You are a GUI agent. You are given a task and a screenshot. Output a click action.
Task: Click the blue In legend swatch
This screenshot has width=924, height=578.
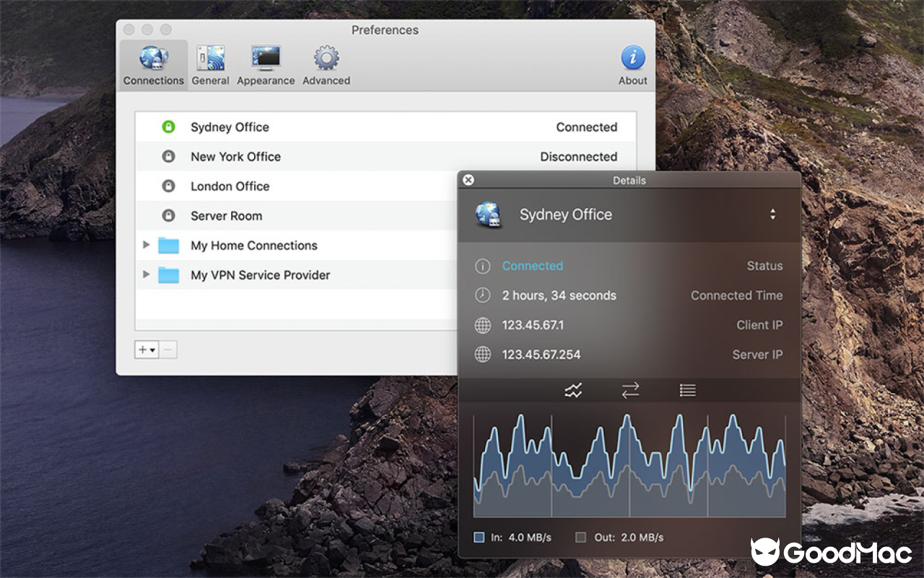[478, 537]
